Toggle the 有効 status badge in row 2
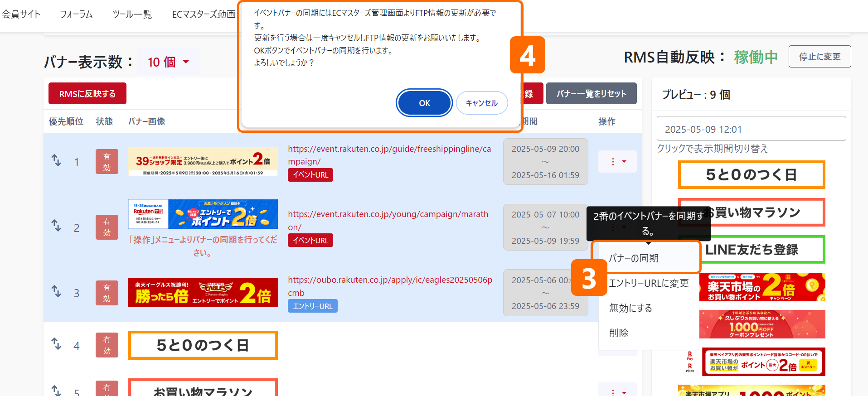The height and width of the screenshot is (396, 868). pyautogui.click(x=107, y=227)
